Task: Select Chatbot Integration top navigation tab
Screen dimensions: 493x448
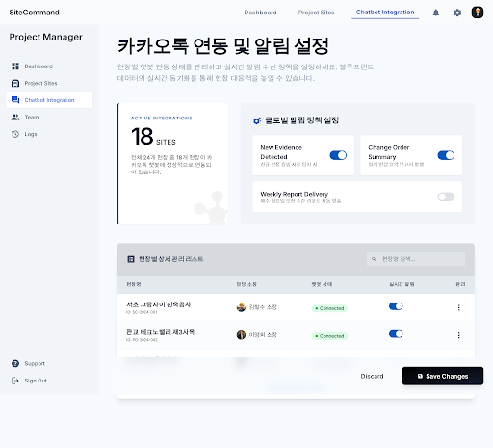Action: click(385, 13)
